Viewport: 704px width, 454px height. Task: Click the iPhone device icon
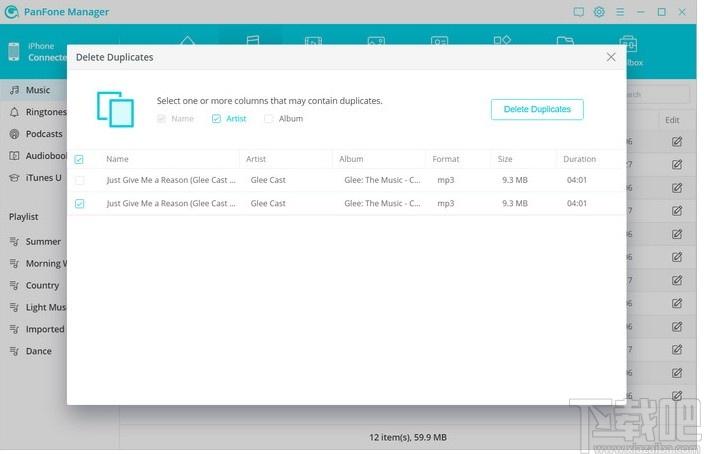coord(14,52)
